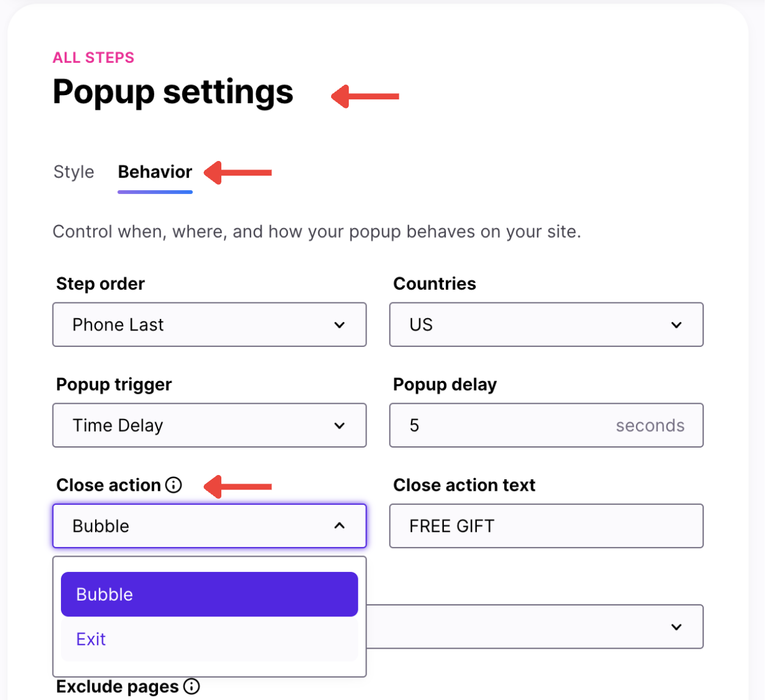Click the Close action info icon
This screenshot has height=700, width=772.
pos(174,485)
